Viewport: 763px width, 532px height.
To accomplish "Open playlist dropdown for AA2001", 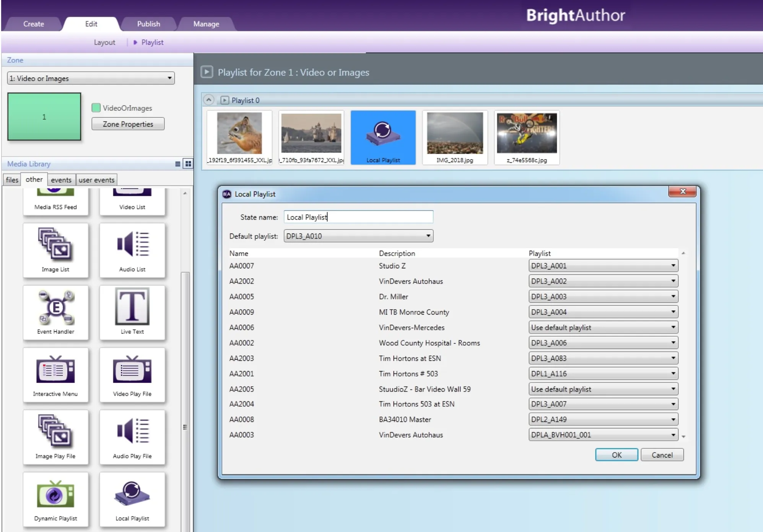I will point(603,373).
